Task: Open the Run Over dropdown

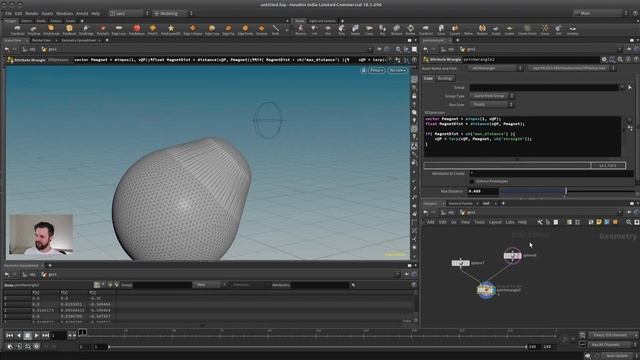Action: pos(492,104)
